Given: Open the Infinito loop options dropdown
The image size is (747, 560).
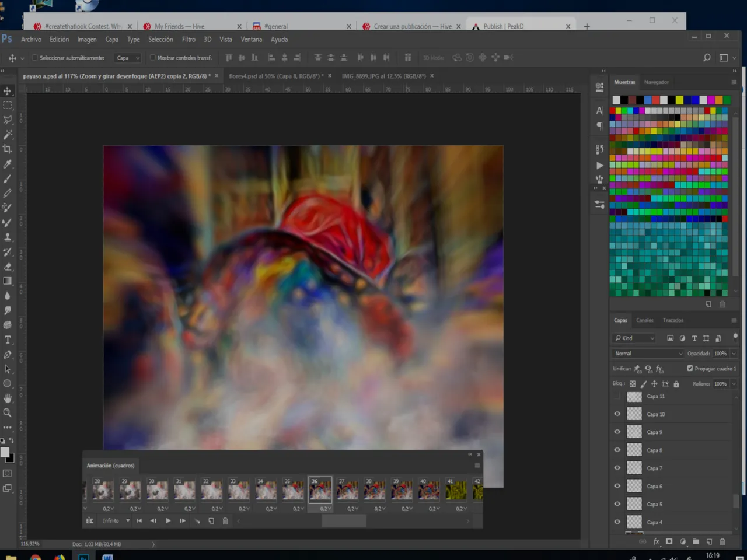Looking at the screenshot, I should coord(116,521).
